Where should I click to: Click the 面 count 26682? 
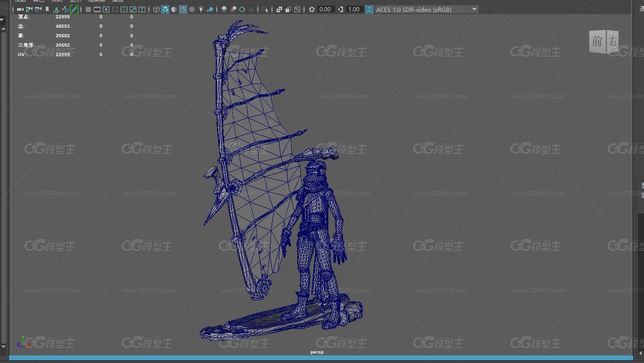(63, 36)
